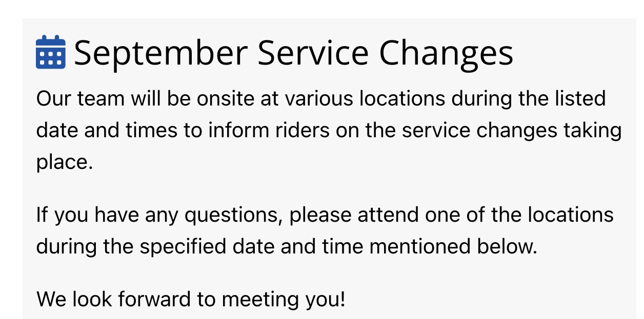The width and height of the screenshot is (644, 319).
Task: Click the blue calendar icon
Action: pyautogui.click(x=50, y=52)
